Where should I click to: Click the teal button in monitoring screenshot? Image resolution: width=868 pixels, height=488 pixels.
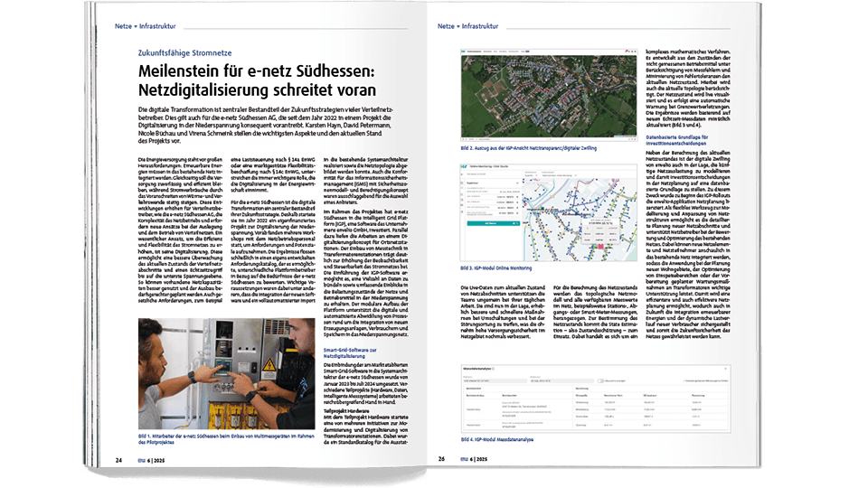tap(493, 223)
